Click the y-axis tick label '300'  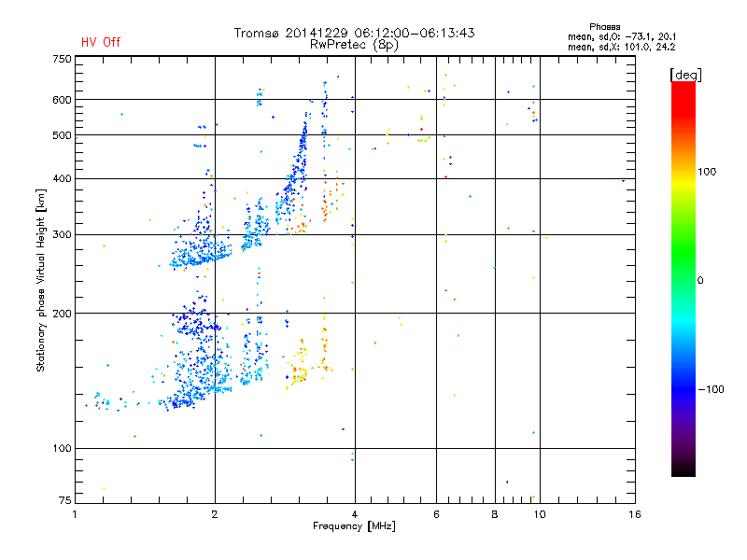coord(62,235)
